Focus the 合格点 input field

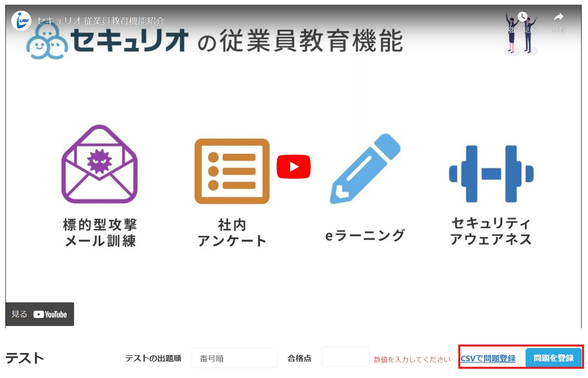tap(345, 357)
